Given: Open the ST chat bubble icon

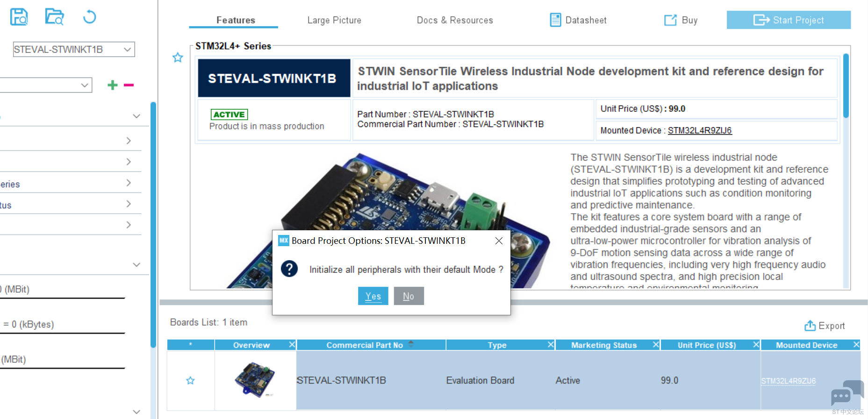Looking at the screenshot, I should [x=847, y=393].
